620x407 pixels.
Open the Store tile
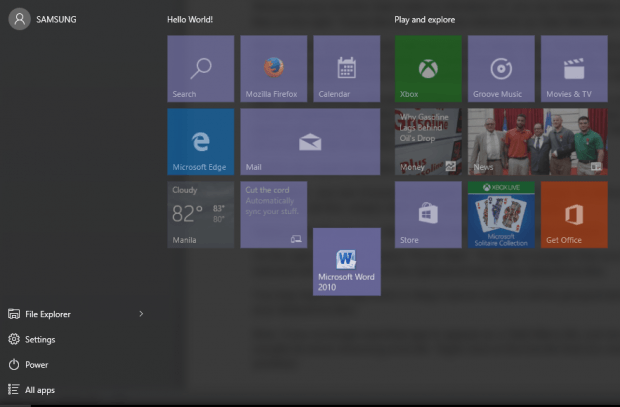[x=428, y=215]
